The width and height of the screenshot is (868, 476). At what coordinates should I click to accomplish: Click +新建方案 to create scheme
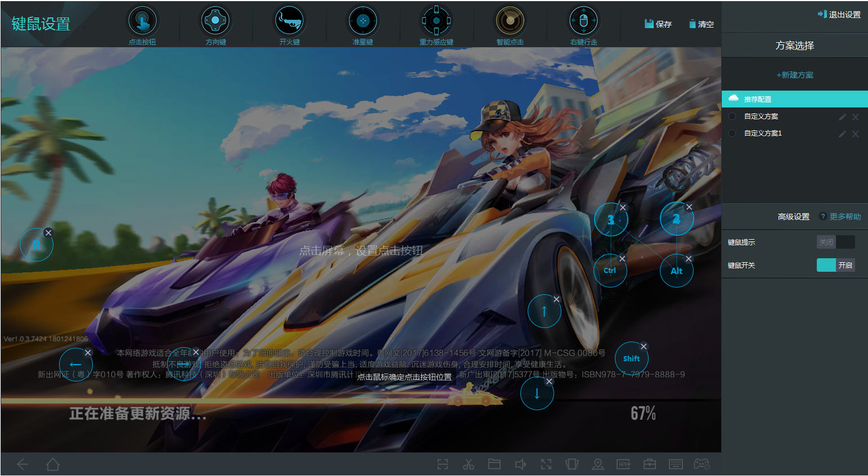795,75
